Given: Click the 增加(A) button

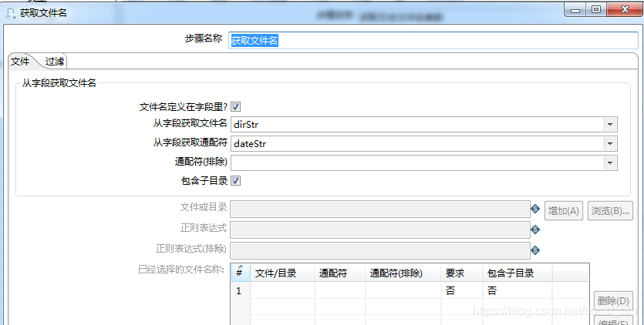Looking at the screenshot, I should click(x=564, y=211).
